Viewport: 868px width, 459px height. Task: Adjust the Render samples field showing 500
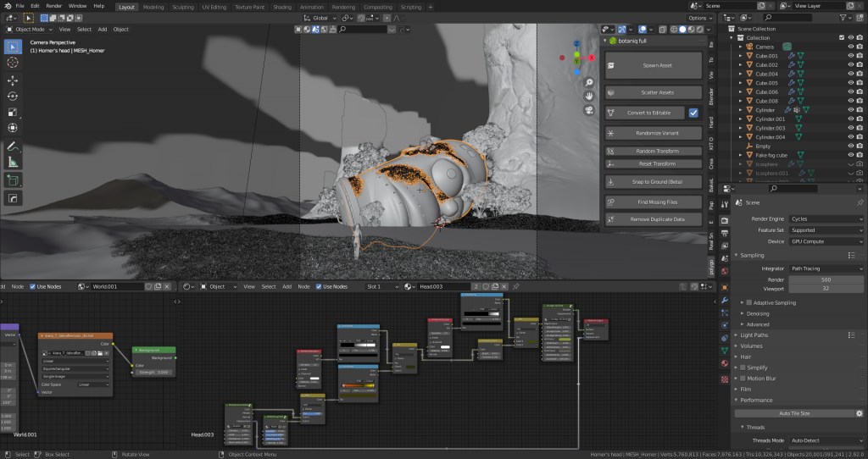click(x=826, y=279)
